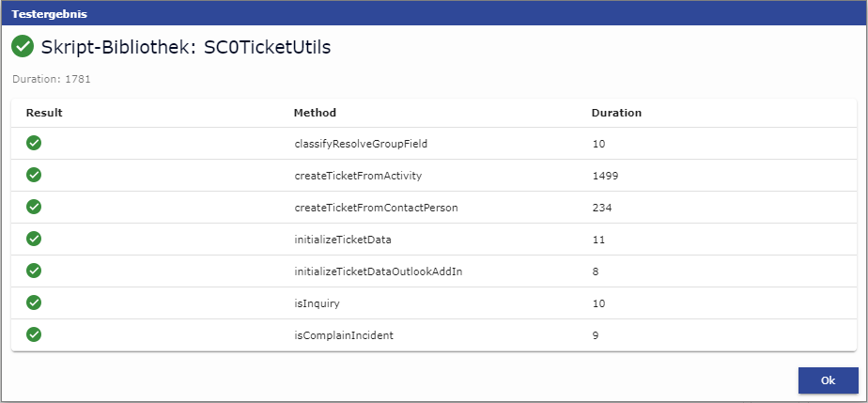868x403 pixels.
Task: Select the isComplainIncident method name
Action: coord(344,335)
